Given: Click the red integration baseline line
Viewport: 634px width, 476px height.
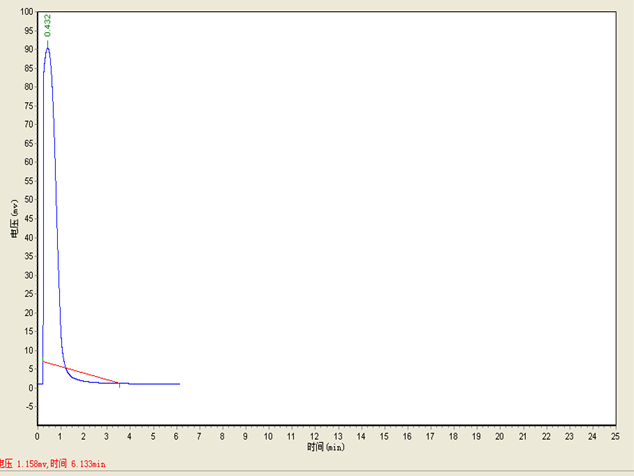Looking at the screenshot, I should (x=80, y=371).
